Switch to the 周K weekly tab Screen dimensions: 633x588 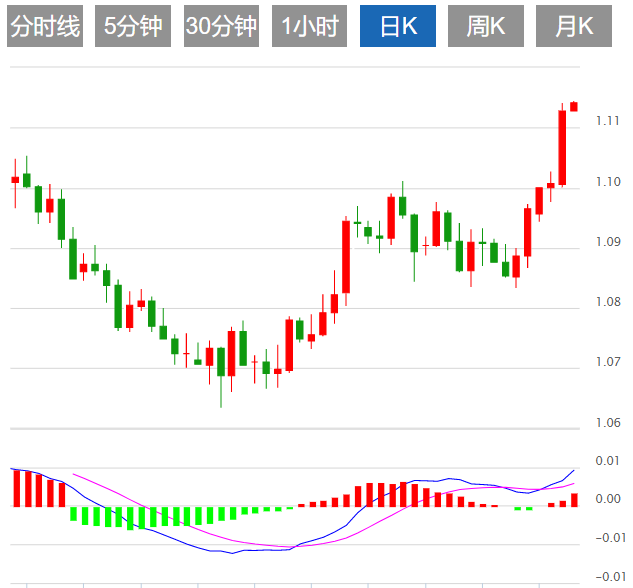point(486,26)
